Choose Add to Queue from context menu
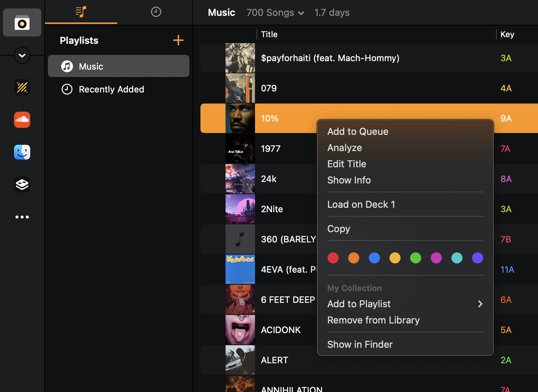This screenshot has width=538, height=392. (x=357, y=132)
